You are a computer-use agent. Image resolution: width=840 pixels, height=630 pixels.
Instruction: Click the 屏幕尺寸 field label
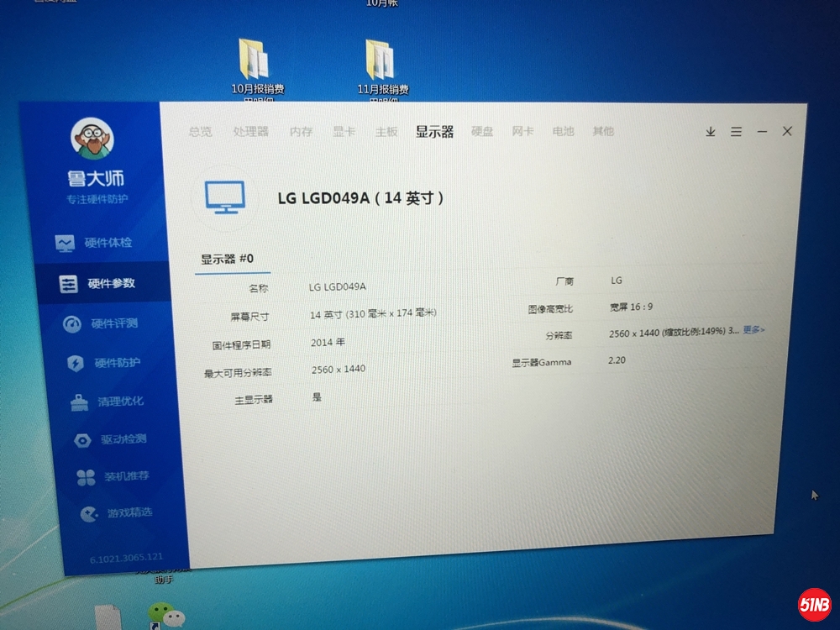pyautogui.click(x=250, y=317)
